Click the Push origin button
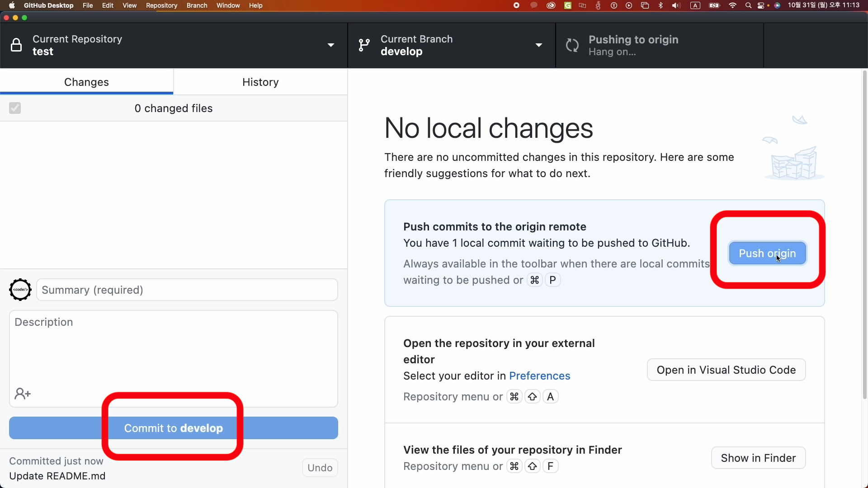868x488 pixels. (767, 253)
